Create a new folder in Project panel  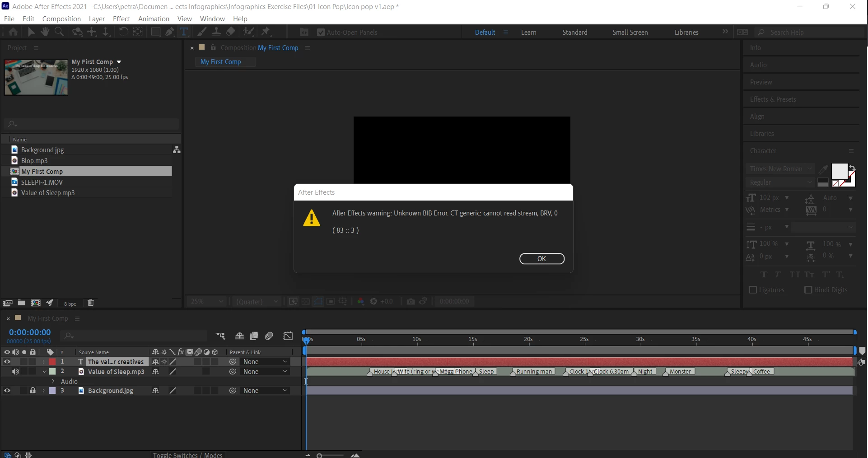coord(21,303)
